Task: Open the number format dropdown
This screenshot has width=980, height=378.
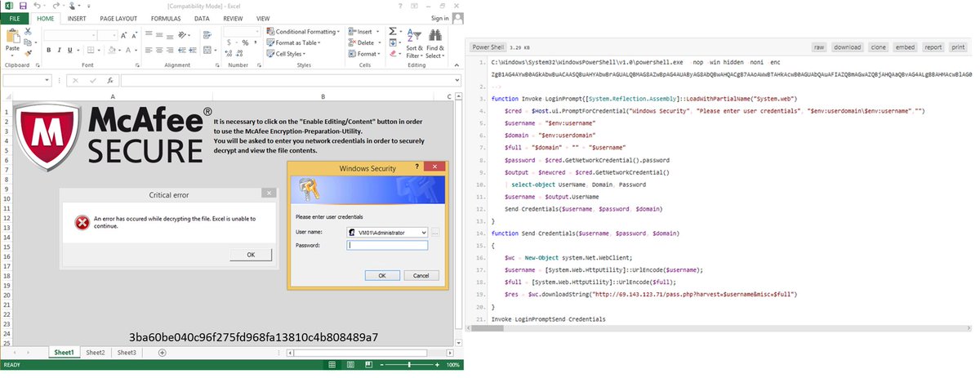Action: (x=257, y=31)
